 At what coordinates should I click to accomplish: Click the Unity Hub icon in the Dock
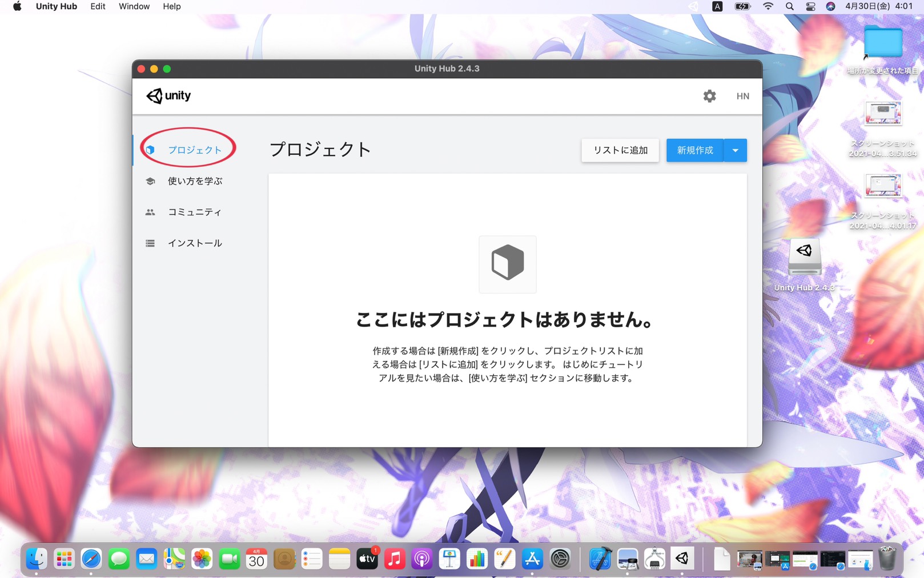click(682, 559)
